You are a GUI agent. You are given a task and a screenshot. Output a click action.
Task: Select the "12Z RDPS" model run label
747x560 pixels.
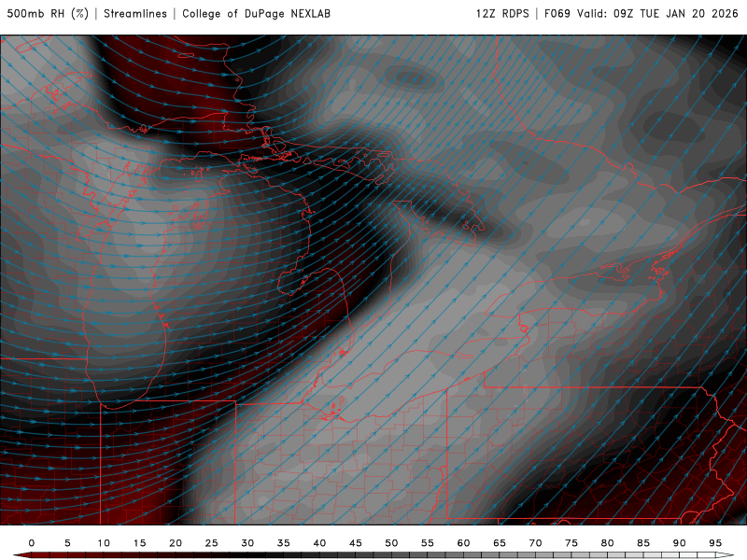[x=502, y=14]
